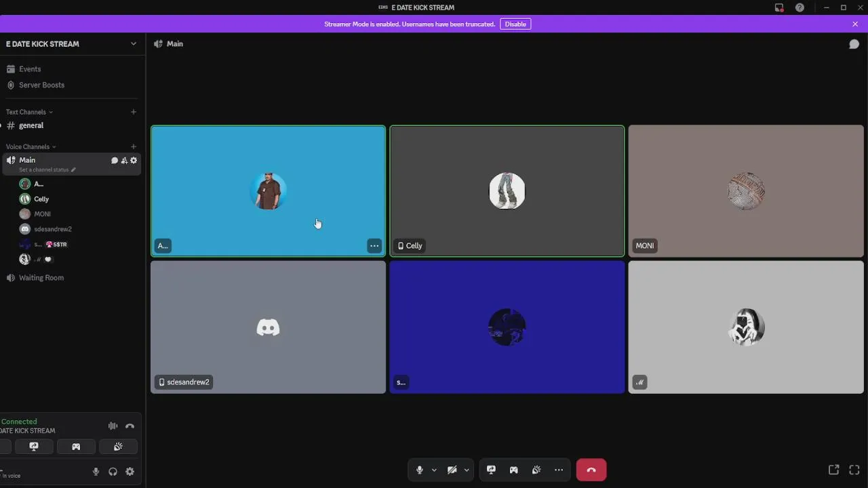Collapse the Text Channels category
Screen dimensions: 868x488
(x=29, y=112)
